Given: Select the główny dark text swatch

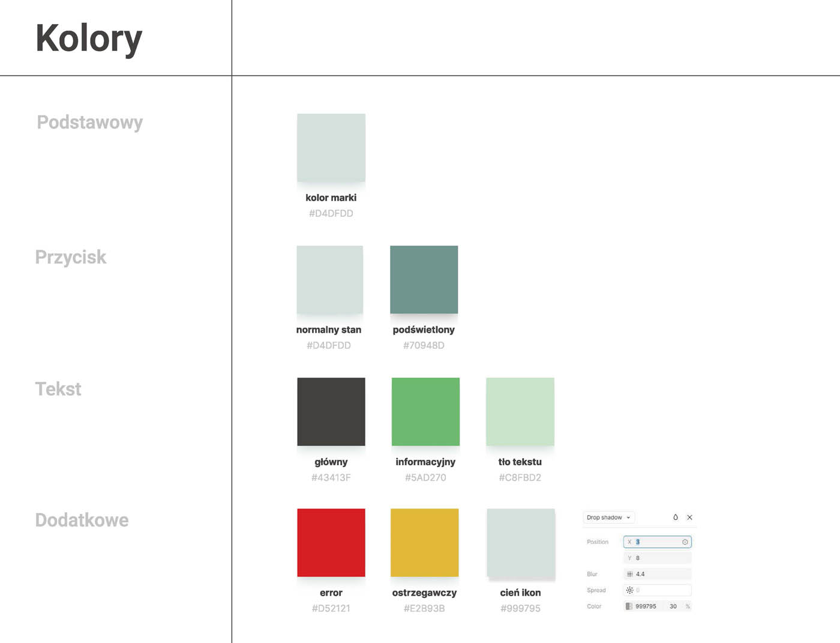Looking at the screenshot, I should coord(331,411).
